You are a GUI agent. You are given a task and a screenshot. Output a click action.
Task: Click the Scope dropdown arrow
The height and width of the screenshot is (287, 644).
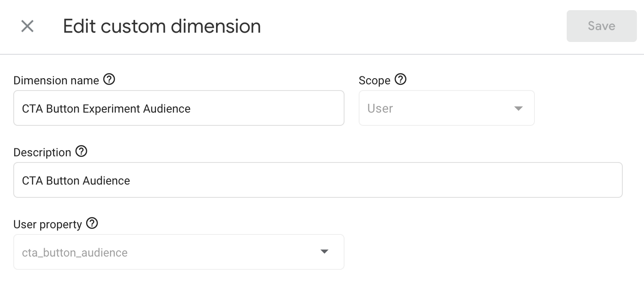coord(519,109)
